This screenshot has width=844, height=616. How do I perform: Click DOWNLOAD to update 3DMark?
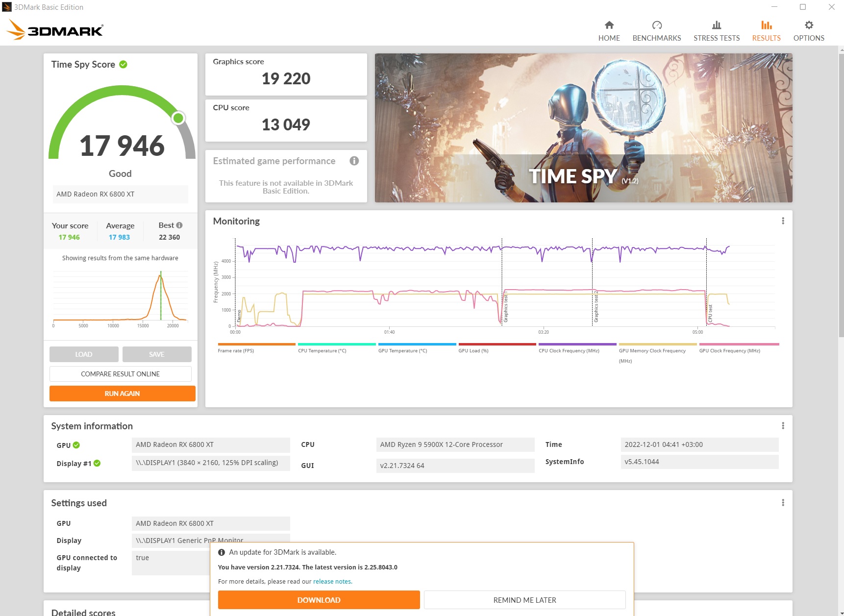tap(319, 600)
